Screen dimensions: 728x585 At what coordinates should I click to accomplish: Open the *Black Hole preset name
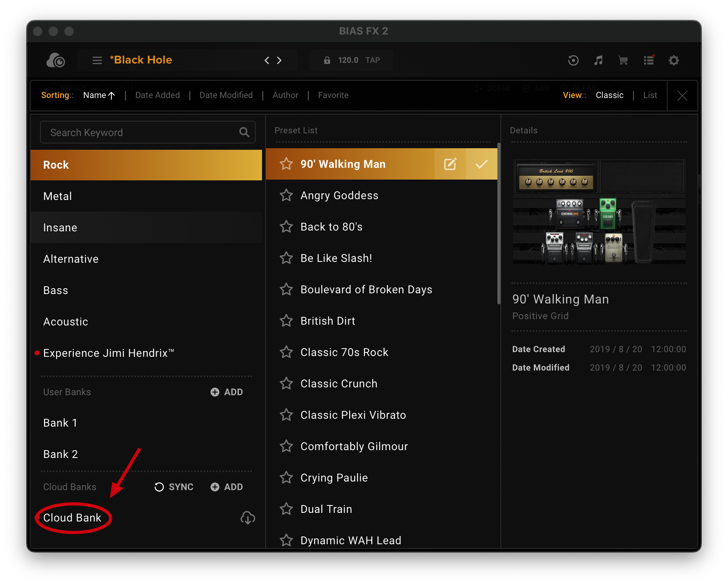tap(141, 60)
